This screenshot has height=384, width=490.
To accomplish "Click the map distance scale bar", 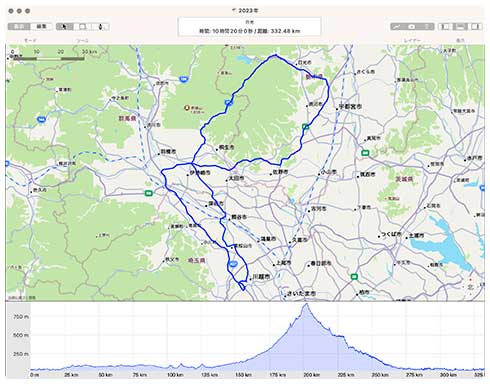I will point(47,59).
